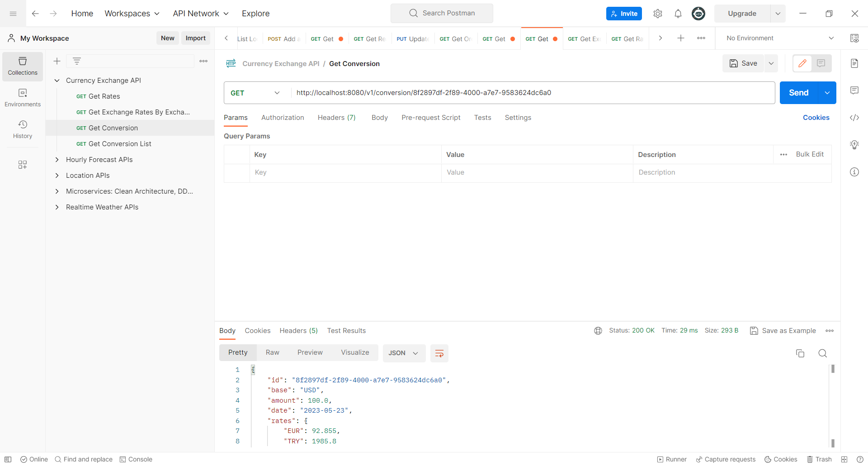
Task: Expand the Realtime Weather APIs collection
Action: tap(57, 207)
